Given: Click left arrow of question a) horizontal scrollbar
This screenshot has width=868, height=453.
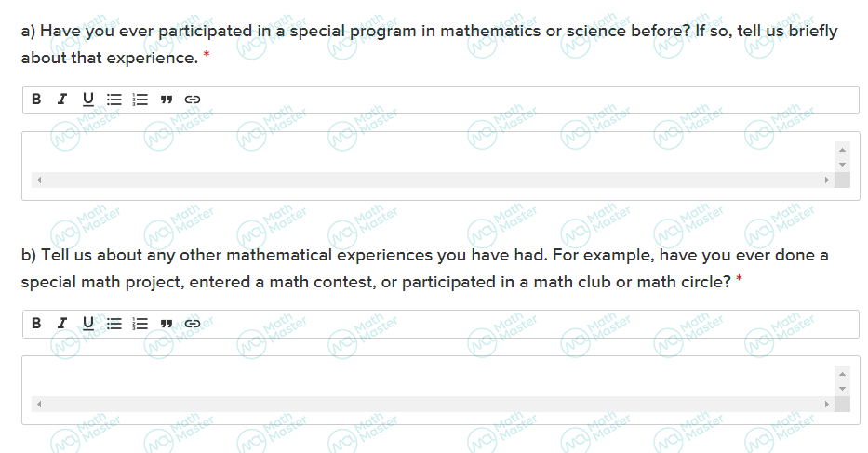Looking at the screenshot, I should point(39,180).
